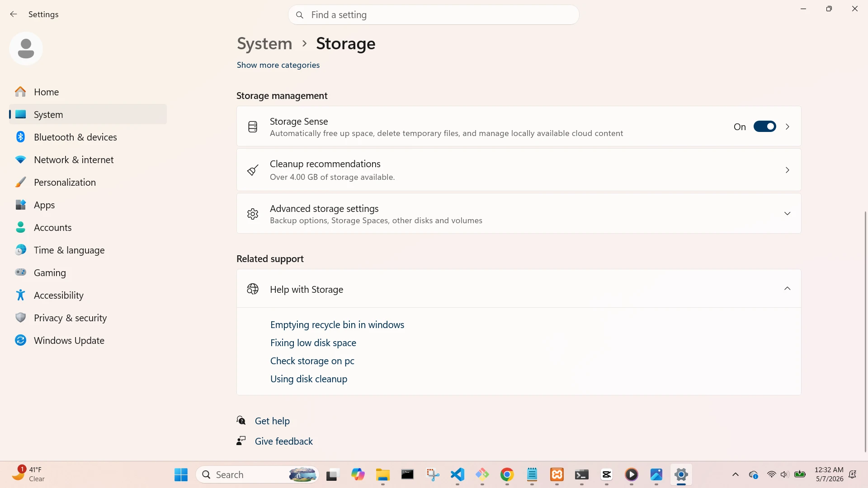Open Network & internet settings

click(x=88, y=160)
